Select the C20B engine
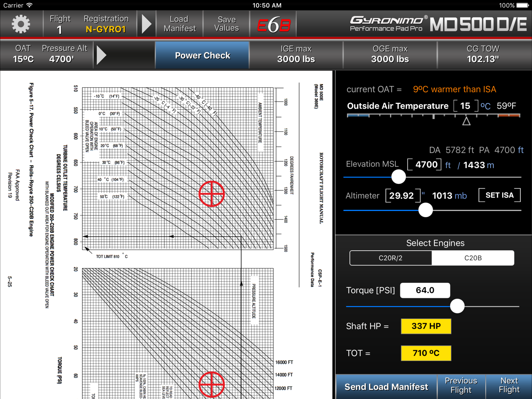532x399 pixels. tap(473, 258)
